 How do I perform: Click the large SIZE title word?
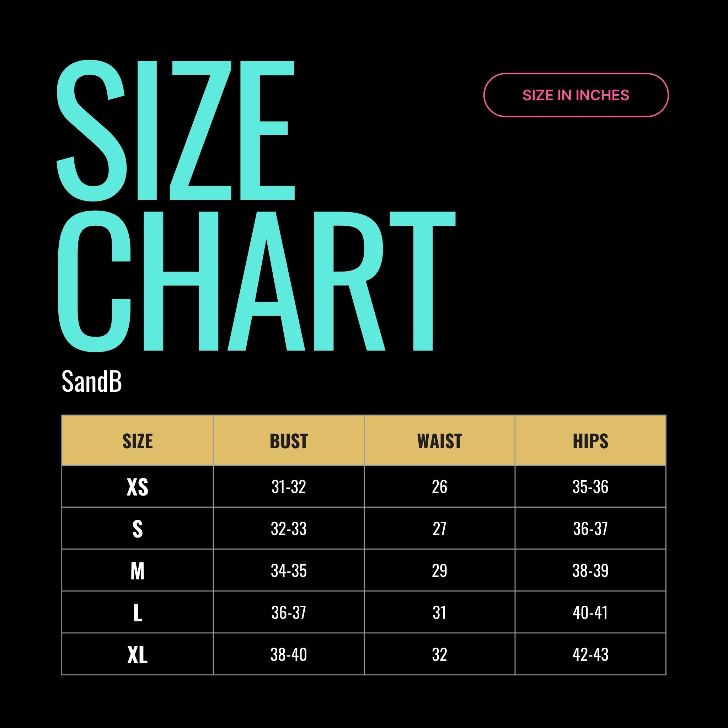tap(176, 130)
